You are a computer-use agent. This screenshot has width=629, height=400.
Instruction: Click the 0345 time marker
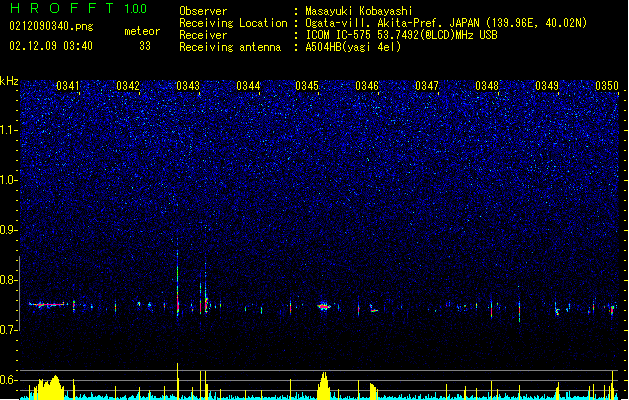pyautogui.click(x=307, y=86)
